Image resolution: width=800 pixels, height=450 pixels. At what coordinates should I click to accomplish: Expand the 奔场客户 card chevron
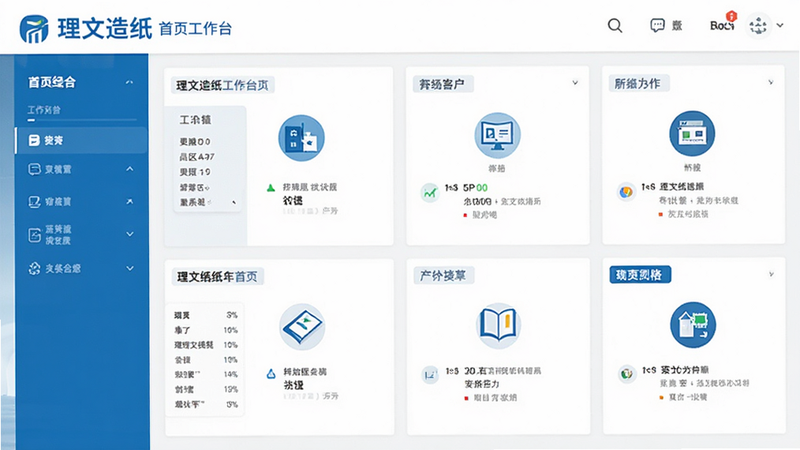pos(575,83)
